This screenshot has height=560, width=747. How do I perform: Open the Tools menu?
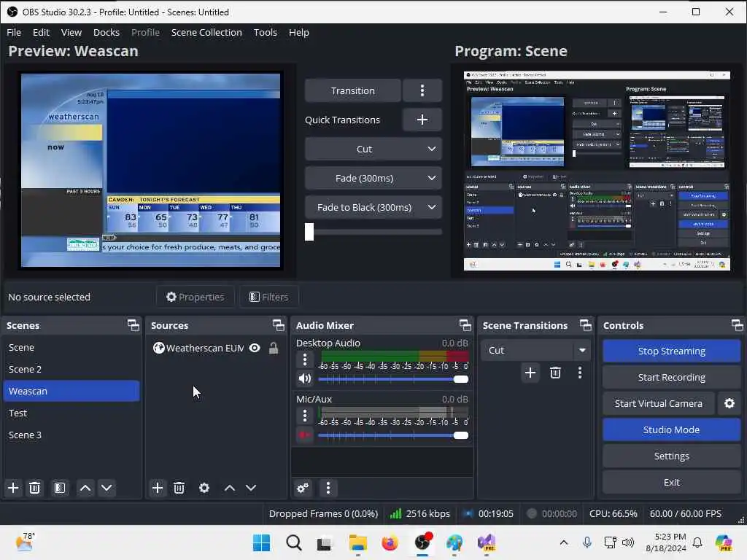[266, 32]
